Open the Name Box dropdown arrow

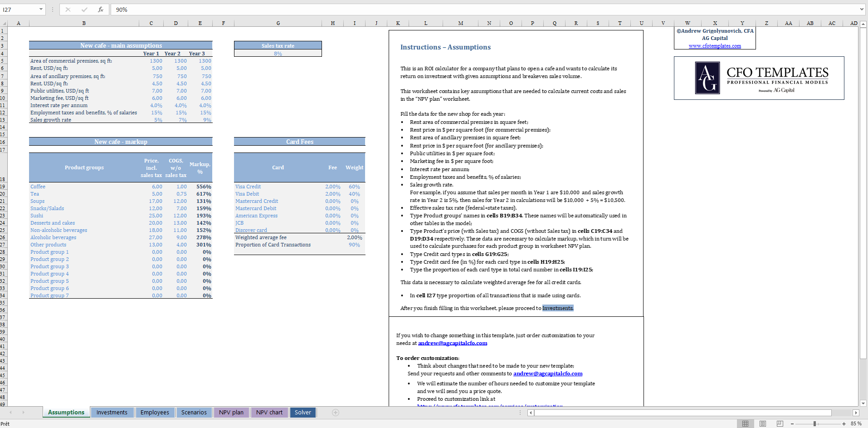(x=41, y=10)
